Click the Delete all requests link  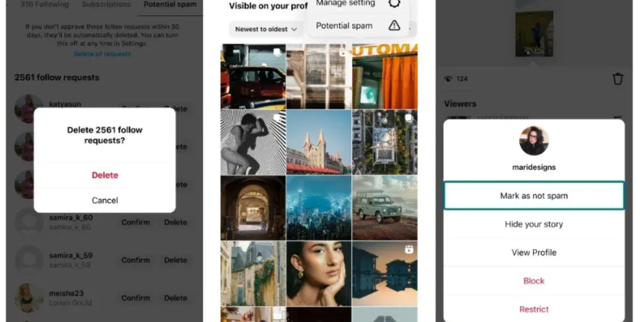coord(102,54)
